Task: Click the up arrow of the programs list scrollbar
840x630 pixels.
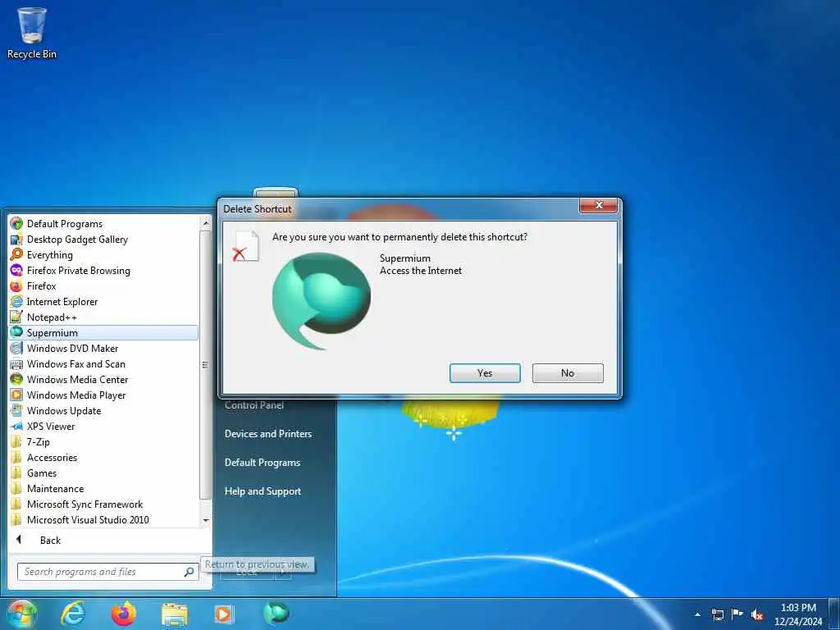Action: click(206, 222)
